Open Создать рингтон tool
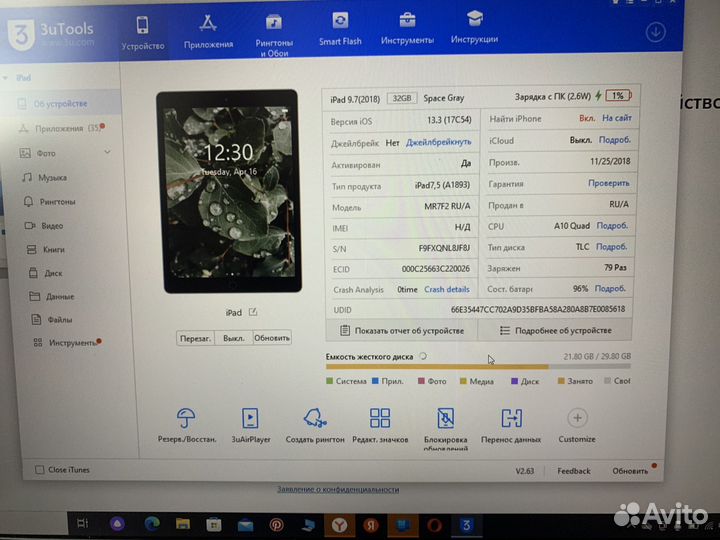 315,425
